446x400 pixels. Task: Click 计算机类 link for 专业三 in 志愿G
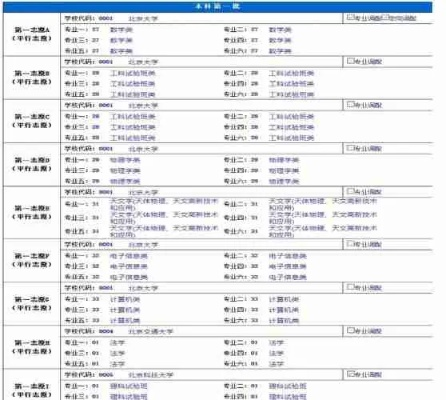(x=125, y=310)
